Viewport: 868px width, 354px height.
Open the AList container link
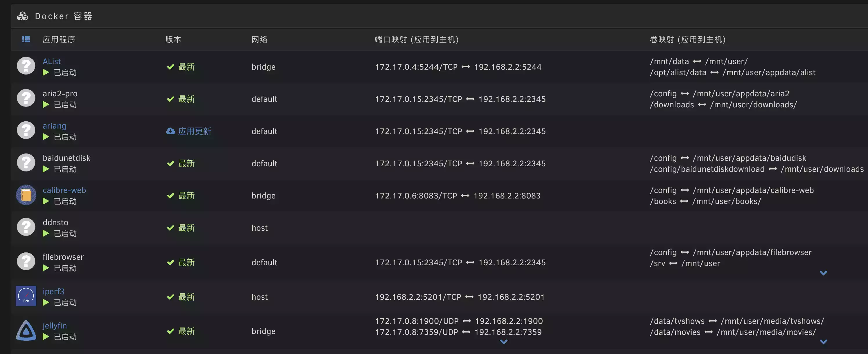click(52, 61)
